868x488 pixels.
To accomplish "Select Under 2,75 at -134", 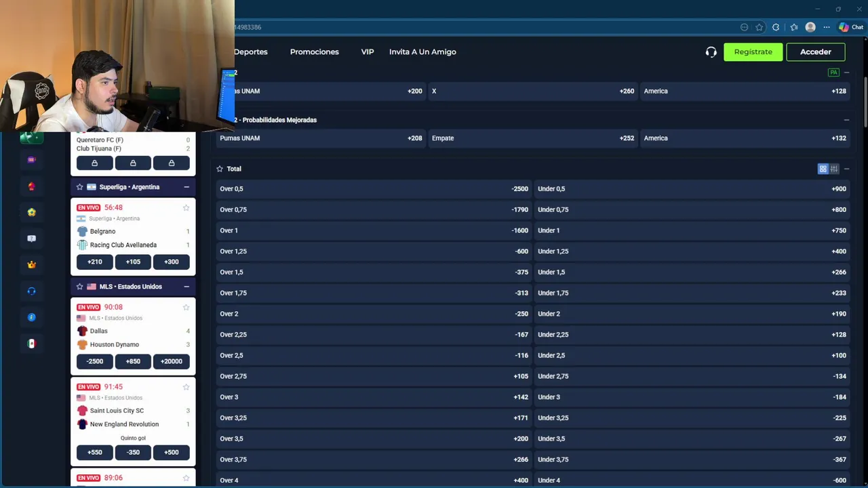I will (692, 376).
